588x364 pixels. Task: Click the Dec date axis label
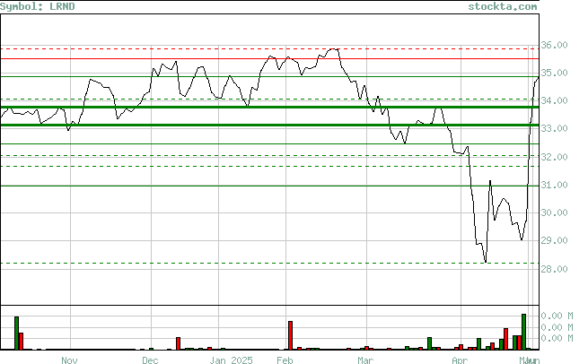pos(150,360)
